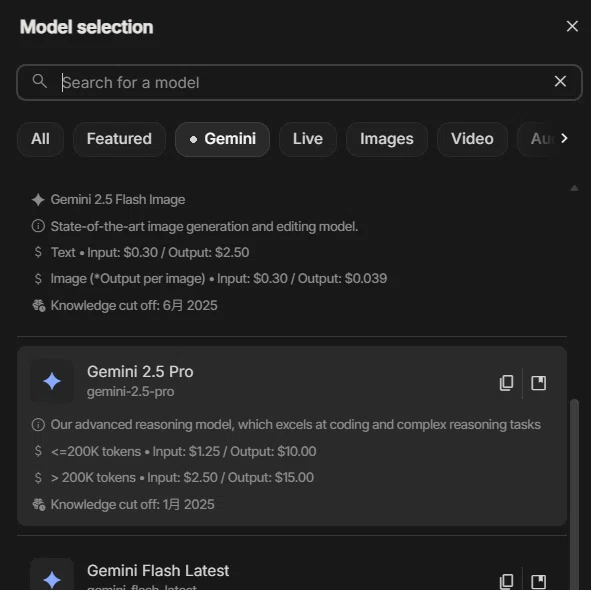Choose the Video filter chip
The width and height of the screenshot is (591, 590).
click(472, 139)
